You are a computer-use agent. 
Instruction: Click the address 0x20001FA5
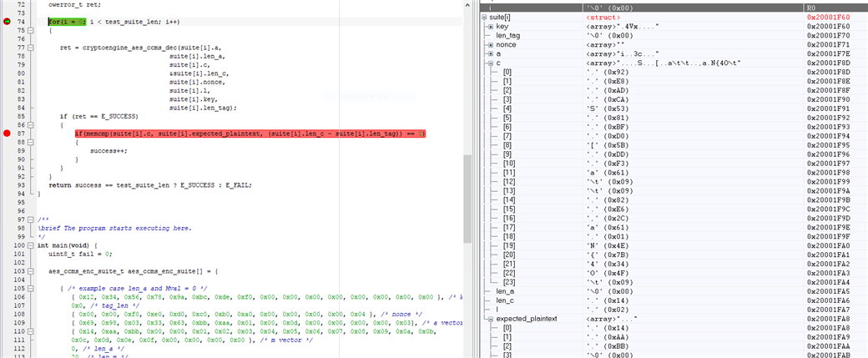point(828,291)
